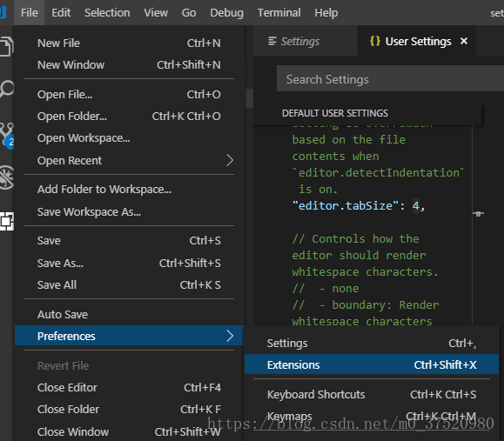Open the Extensions icon in activity bar

6,221
